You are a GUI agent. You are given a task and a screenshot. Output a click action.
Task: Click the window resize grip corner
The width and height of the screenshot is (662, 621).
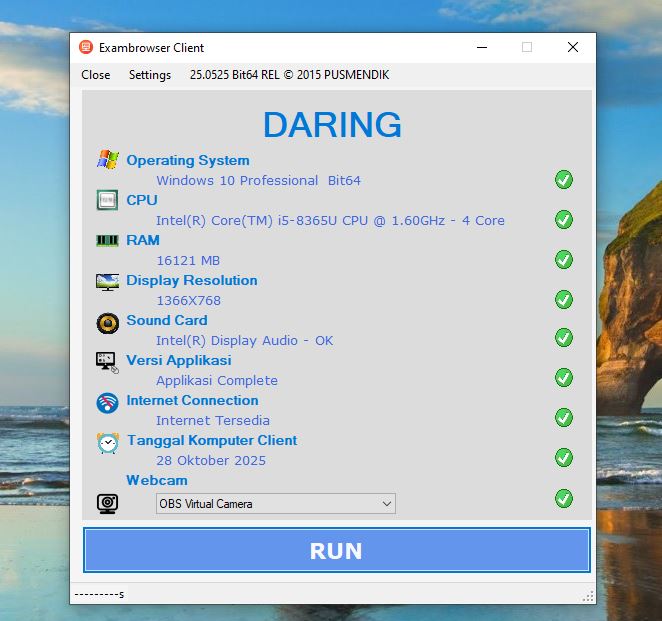[x=588, y=596]
